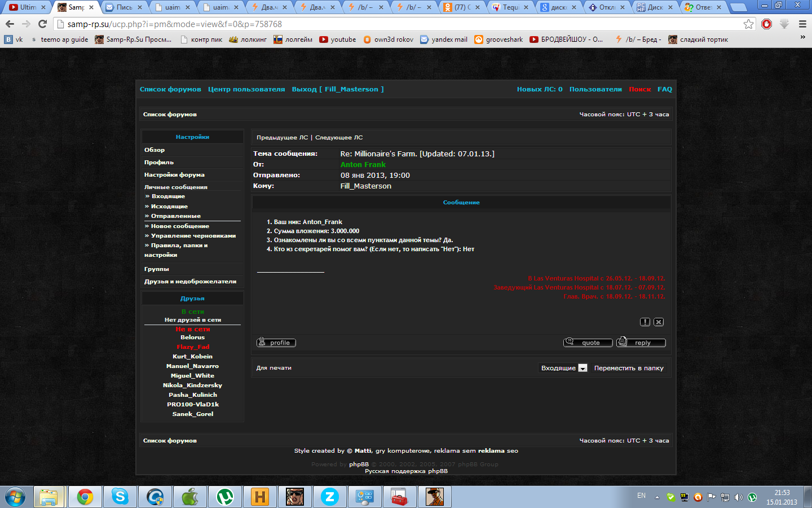This screenshot has width=812, height=508.
Task: Switch to the Ultim YouTube tab
Action: pos(27,7)
